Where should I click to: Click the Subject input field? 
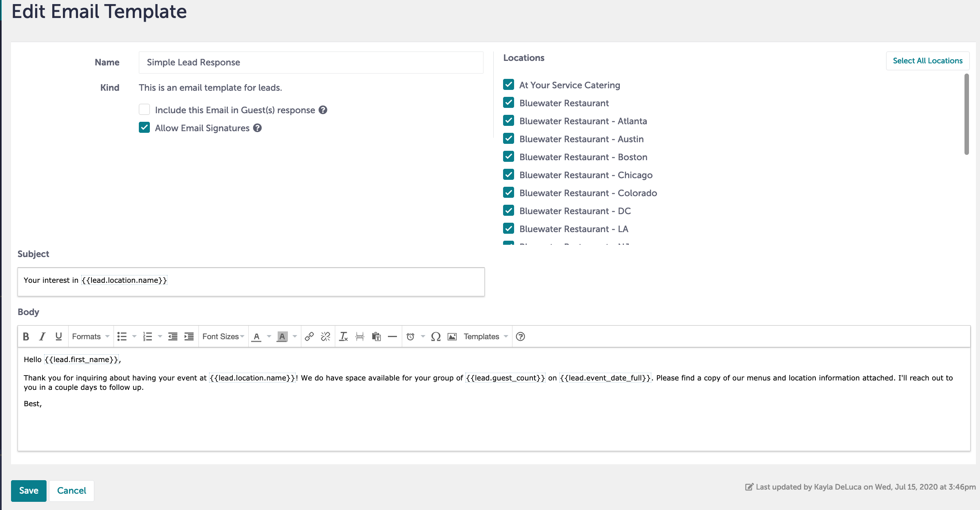point(251,282)
